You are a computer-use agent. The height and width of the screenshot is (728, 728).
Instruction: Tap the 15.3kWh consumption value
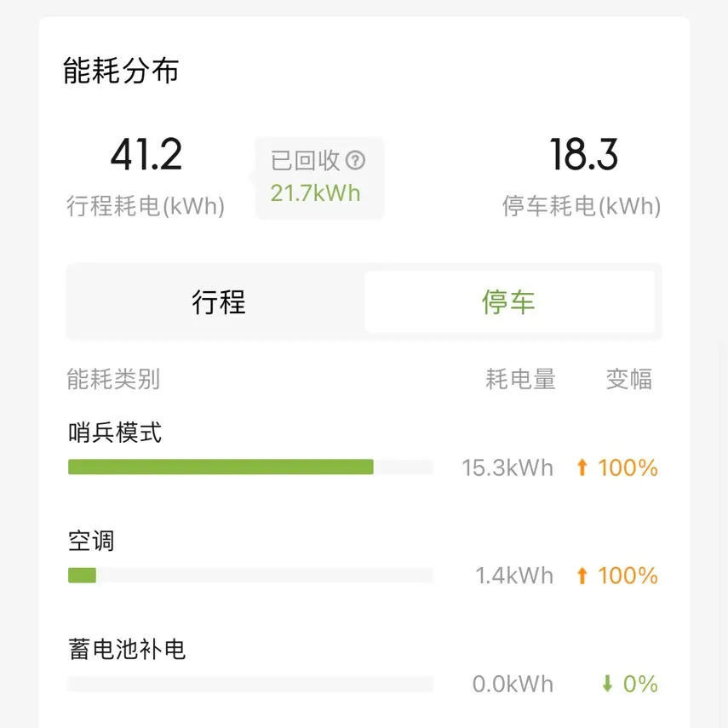507,467
